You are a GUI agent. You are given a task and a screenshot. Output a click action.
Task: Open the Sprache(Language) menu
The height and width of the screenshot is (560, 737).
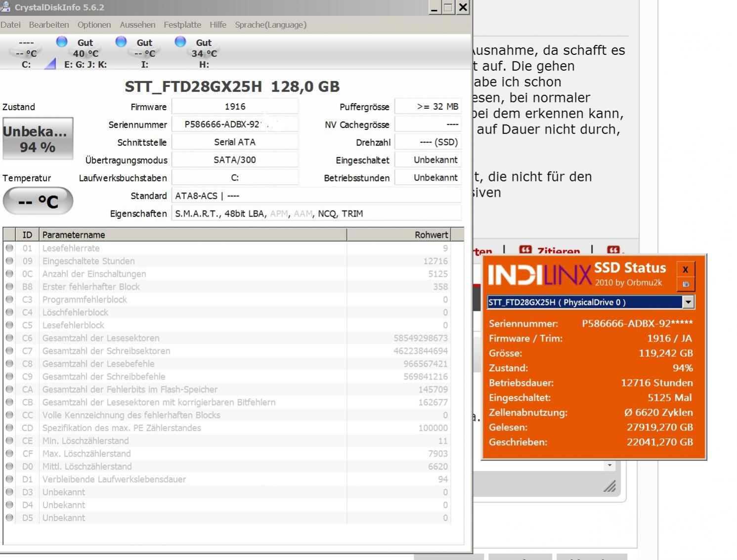point(271,25)
